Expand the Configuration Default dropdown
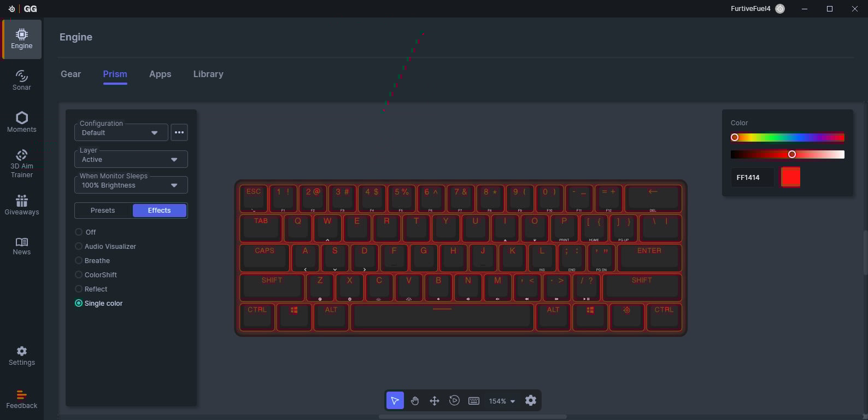The height and width of the screenshot is (420, 868). (121, 132)
